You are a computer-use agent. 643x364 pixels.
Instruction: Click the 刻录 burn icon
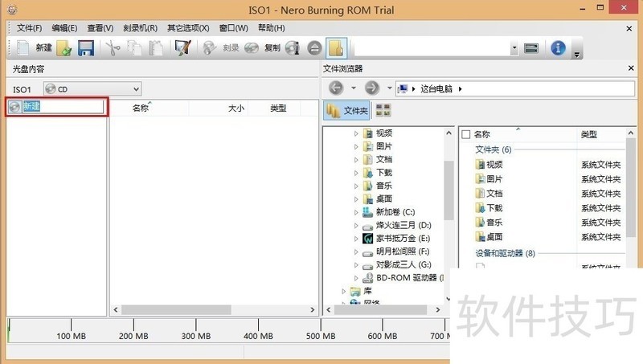pos(210,48)
